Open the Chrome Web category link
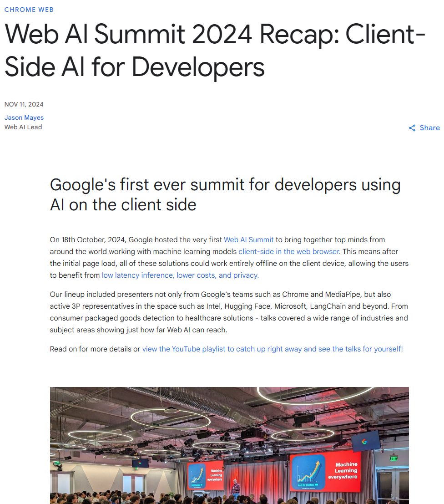This screenshot has height=504, width=444. click(29, 10)
